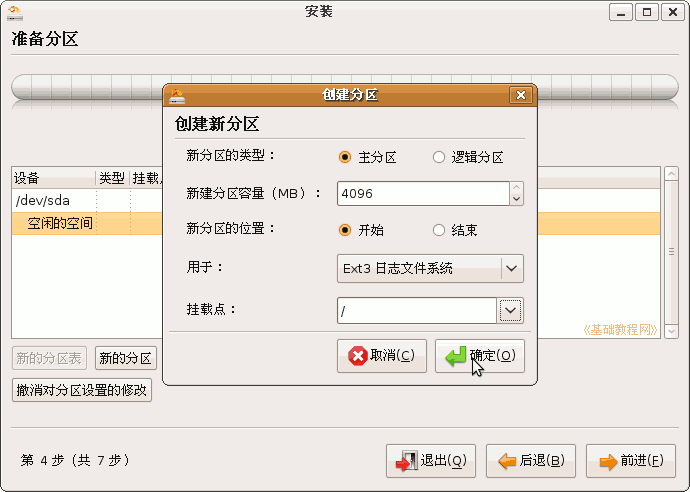
Task: Click the 新的分区 button
Action: (x=126, y=358)
